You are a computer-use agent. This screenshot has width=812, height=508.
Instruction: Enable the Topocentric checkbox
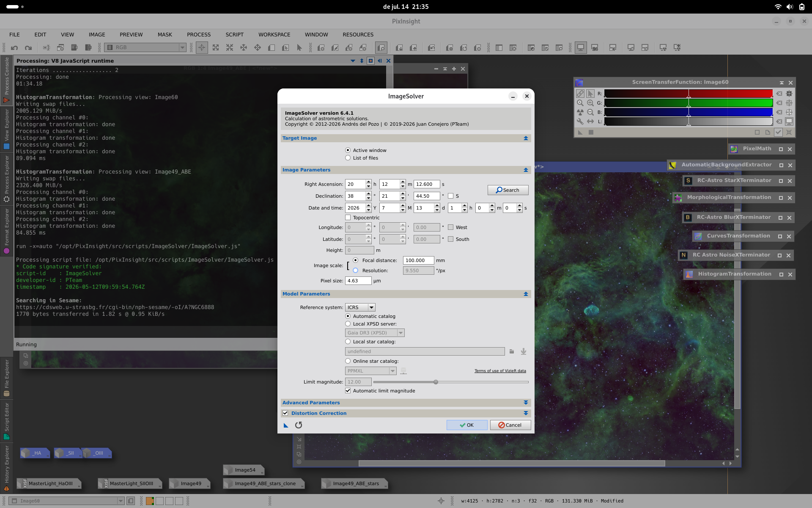pyautogui.click(x=348, y=218)
